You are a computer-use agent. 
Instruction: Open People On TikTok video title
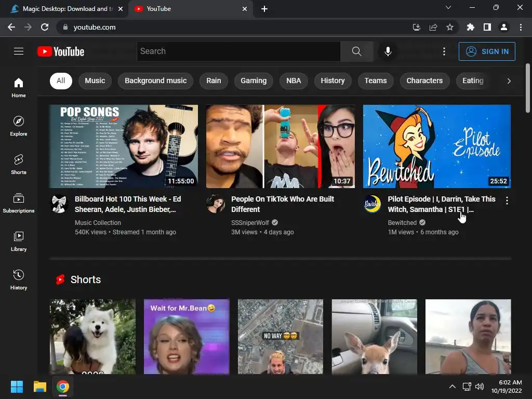click(x=283, y=204)
